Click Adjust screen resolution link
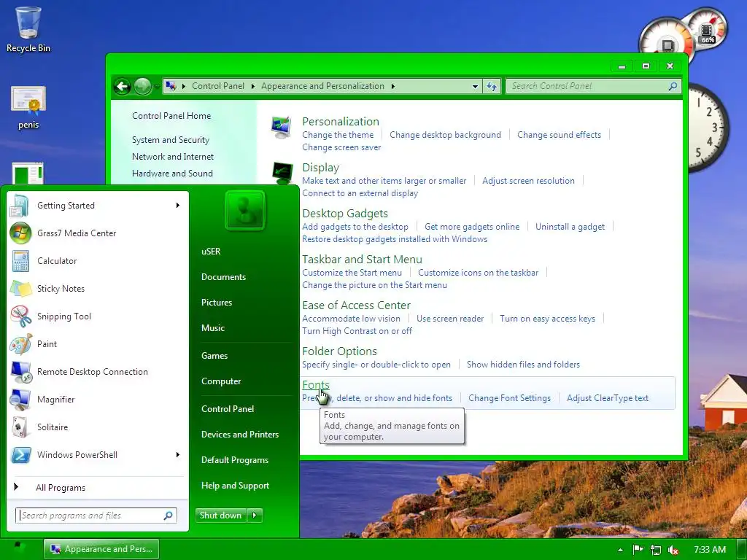This screenshot has height=560, width=747. pyautogui.click(x=528, y=181)
